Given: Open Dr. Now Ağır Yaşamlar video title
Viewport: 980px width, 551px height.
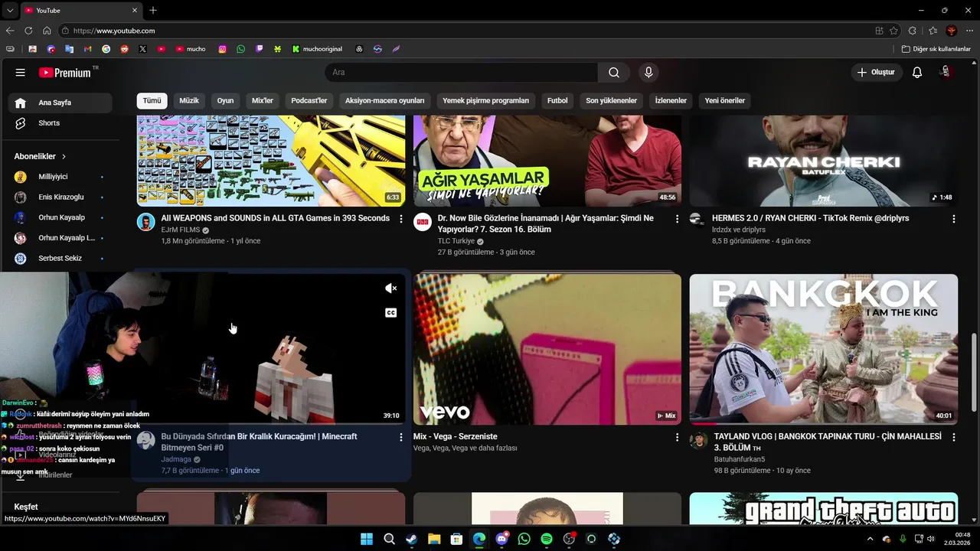Looking at the screenshot, I should coord(546,223).
